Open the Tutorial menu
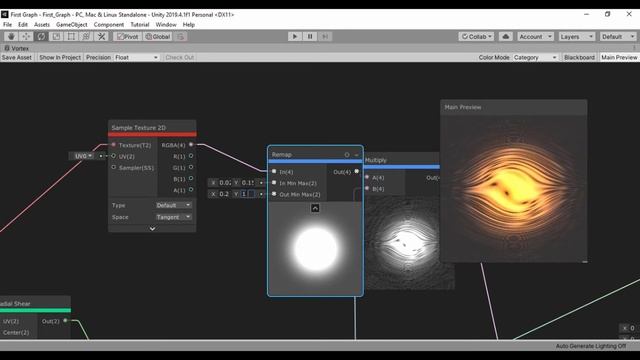640x360 pixels. coord(140,24)
